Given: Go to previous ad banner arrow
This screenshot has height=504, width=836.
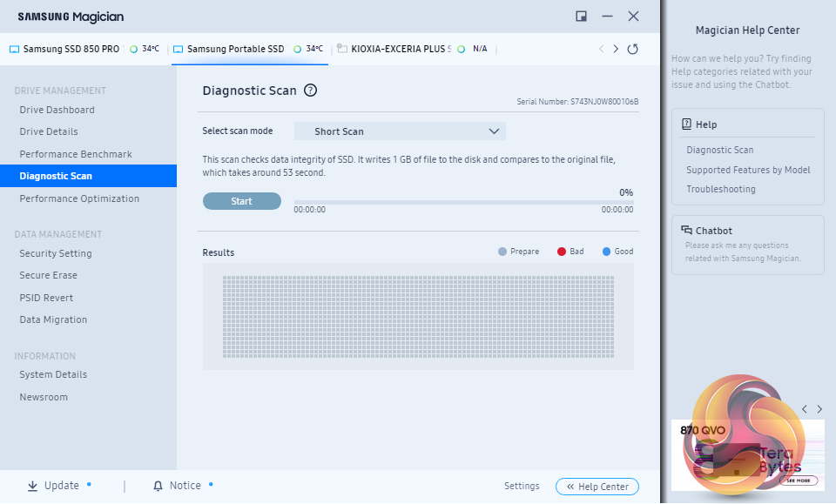Looking at the screenshot, I should tap(804, 409).
